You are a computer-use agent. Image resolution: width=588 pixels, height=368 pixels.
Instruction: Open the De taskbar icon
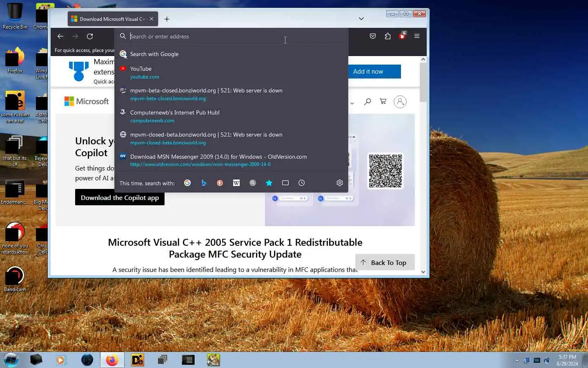click(138, 360)
